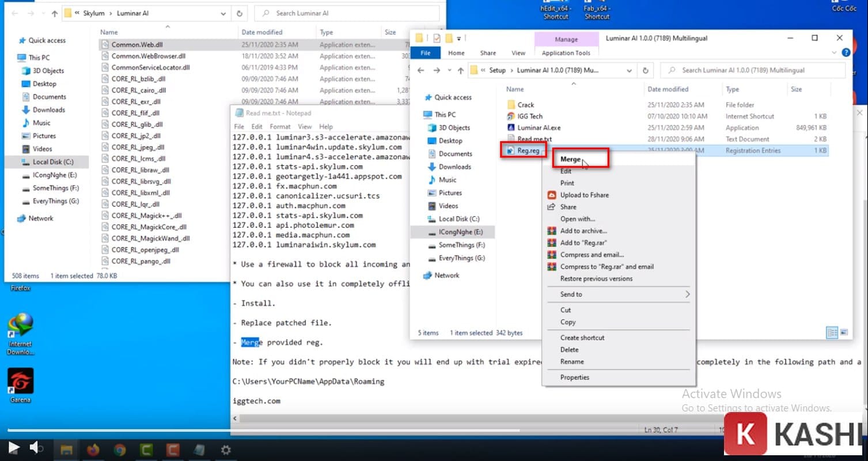Select ICongNghe (E:) in front window sidebar
Viewport: 868px width, 461px height.
coord(461,232)
